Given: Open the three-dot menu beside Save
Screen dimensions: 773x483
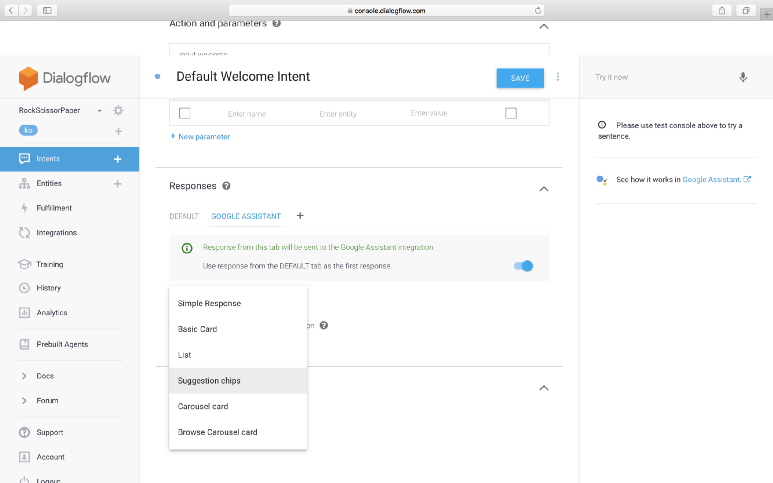Looking at the screenshot, I should [558, 77].
